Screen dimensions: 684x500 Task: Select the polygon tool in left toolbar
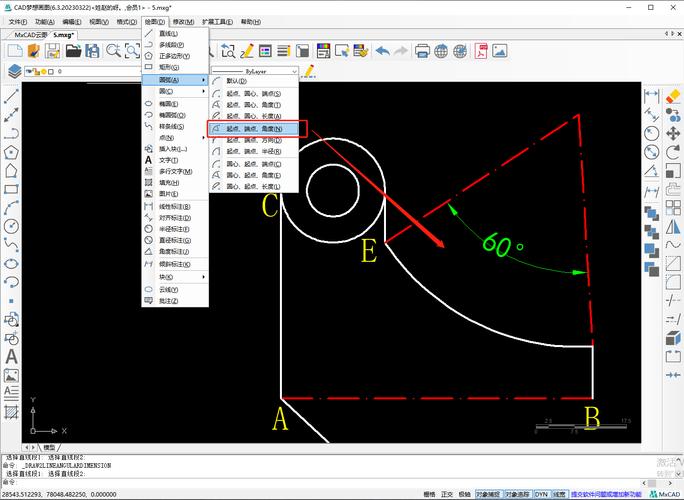pos(12,152)
